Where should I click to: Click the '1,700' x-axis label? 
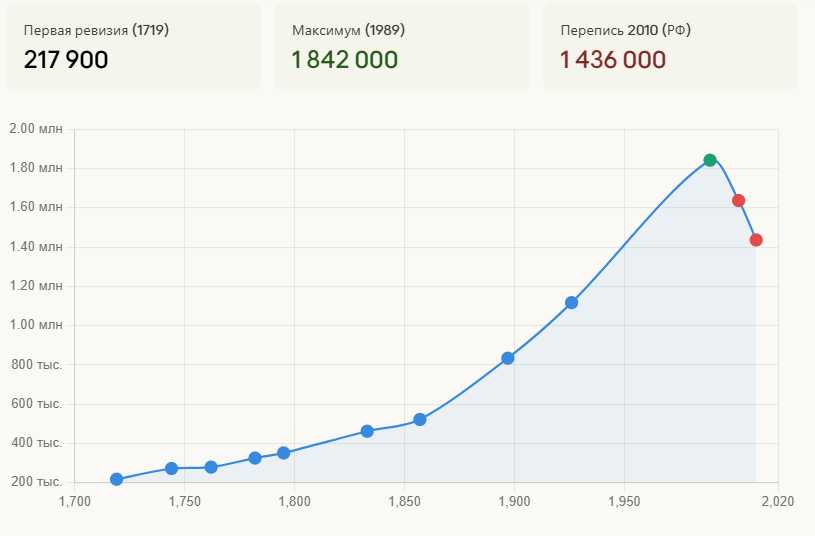[x=75, y=502]
